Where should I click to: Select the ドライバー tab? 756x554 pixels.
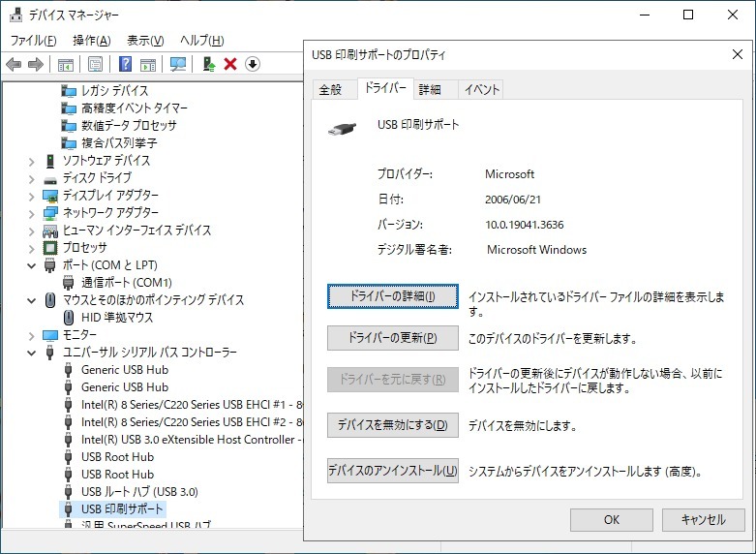385,88
